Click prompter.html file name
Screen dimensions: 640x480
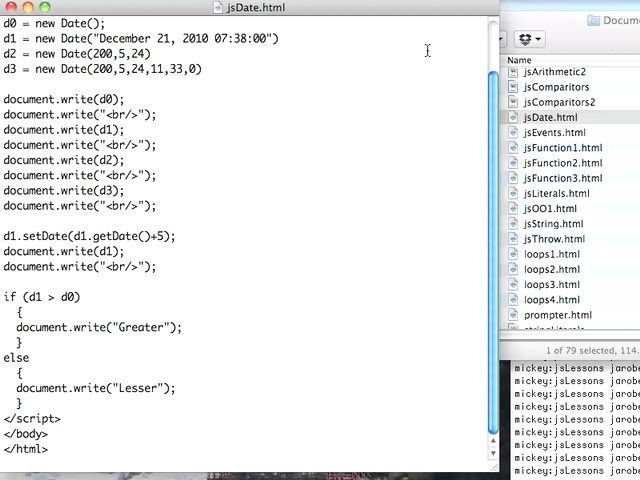tap(558, 315)
